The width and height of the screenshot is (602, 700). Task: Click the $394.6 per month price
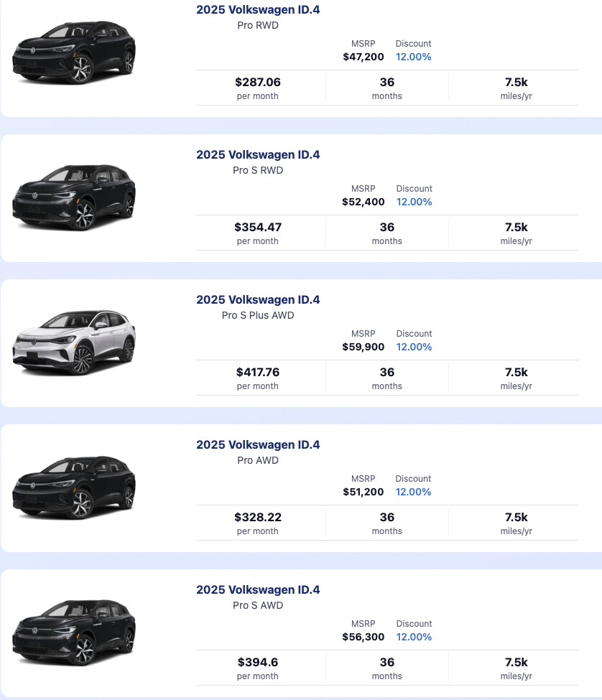[x=258, y=662]
